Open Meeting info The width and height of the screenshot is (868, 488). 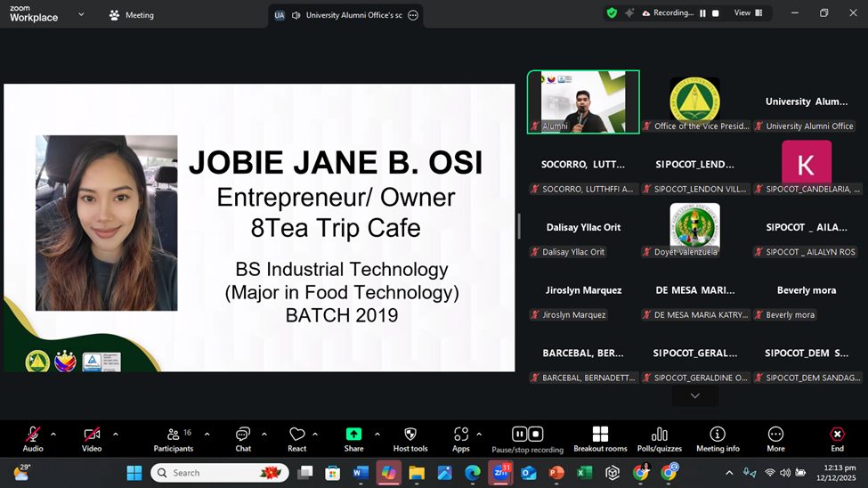718,435
